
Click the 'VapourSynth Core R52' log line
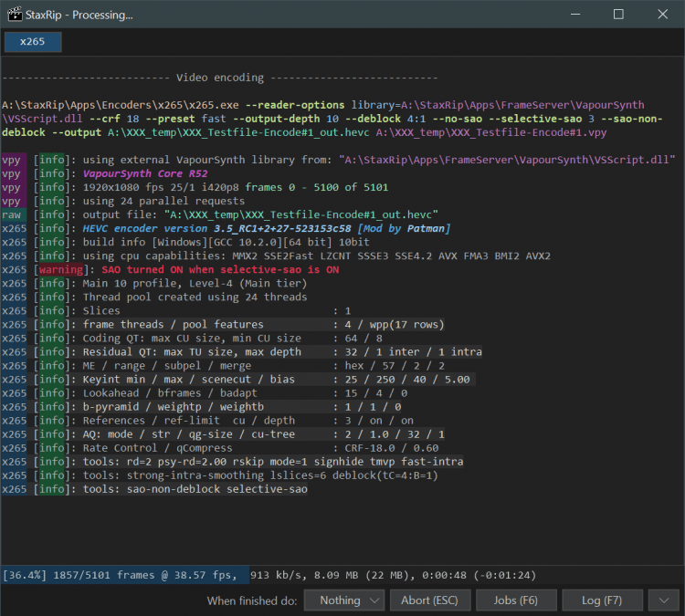[143, 173]
